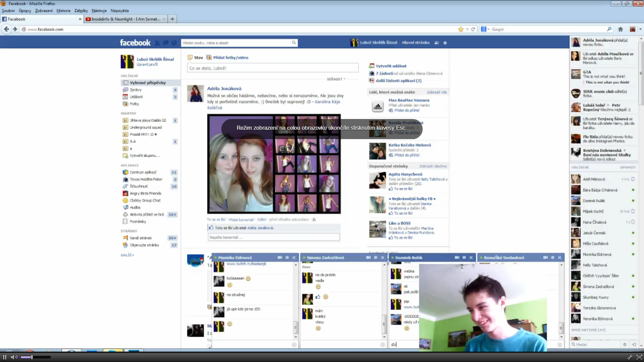Click the status input field
The height and width of the screenshot is (362, 644).
pos(272,68)
